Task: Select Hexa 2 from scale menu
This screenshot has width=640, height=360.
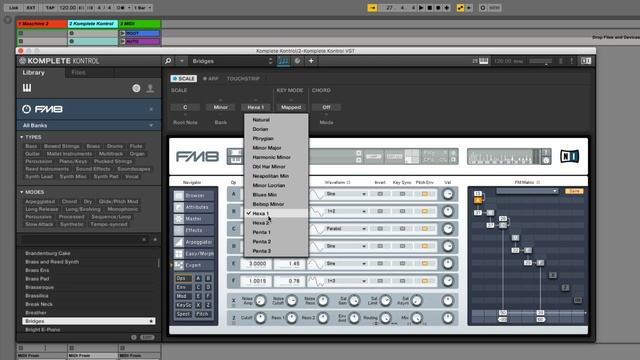Action: [x=276, y=223]
